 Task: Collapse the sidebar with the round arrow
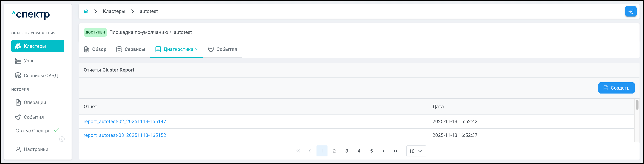(x=62, y=139)
